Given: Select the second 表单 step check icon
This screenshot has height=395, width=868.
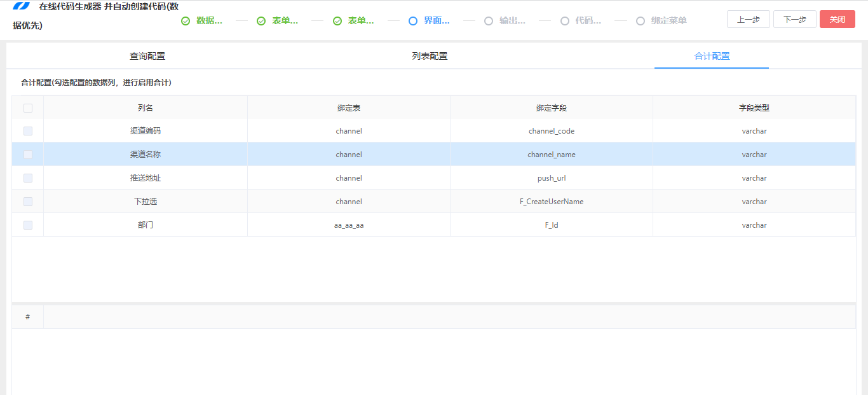Looking at the screenshot, I should click(261, 20).
